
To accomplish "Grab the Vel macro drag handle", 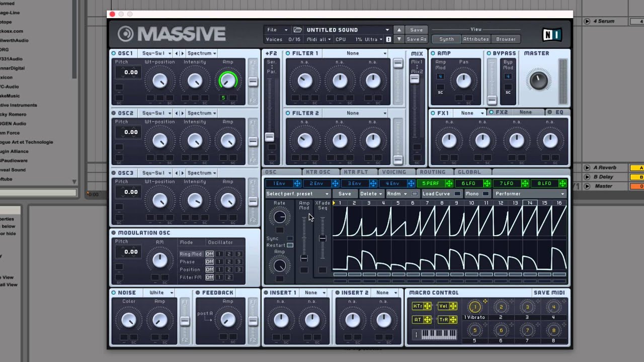I will [x=453, y=306].
